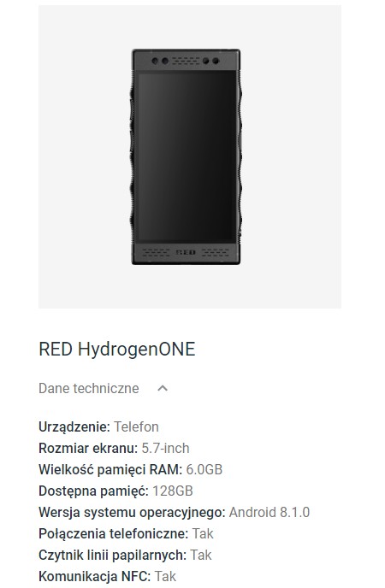Image resolution: width=385 pixels, height=588 pixels.
Task: Collapse the Dane techniczne chevron arrow
Action: 163,389
